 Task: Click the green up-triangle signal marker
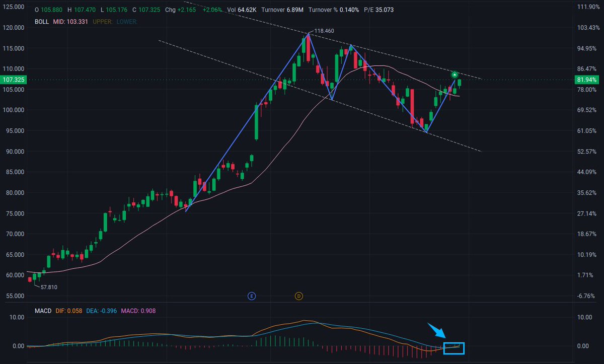coord(454,75)
